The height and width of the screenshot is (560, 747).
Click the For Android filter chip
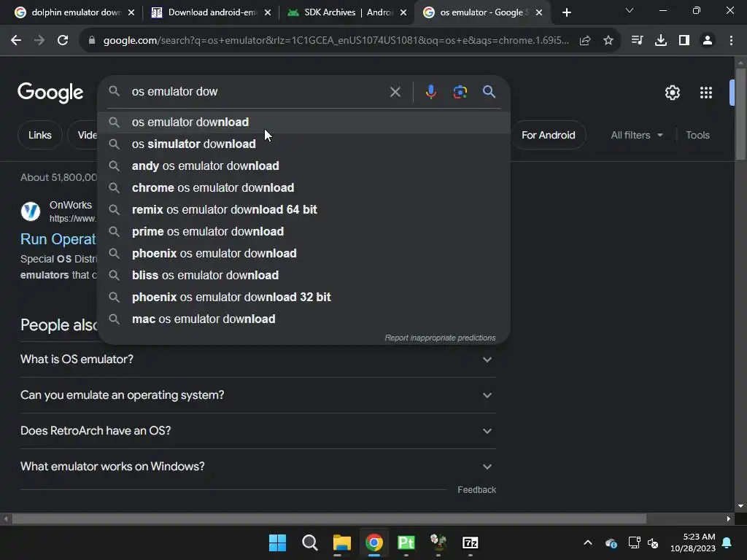[x=549, y=135]
